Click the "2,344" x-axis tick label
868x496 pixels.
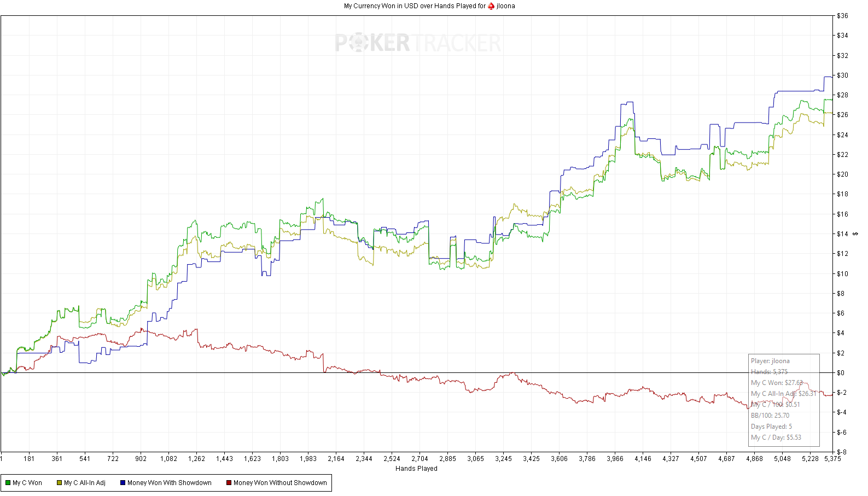click(x=364, y=459)
